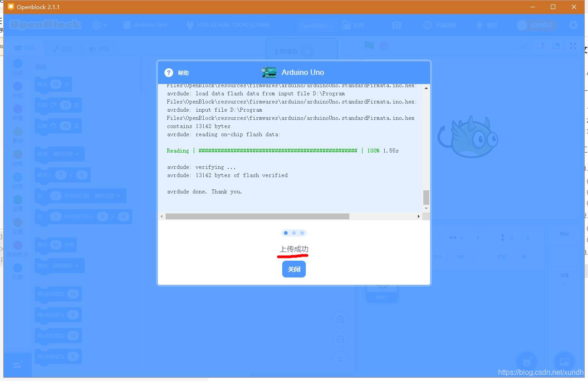Select the 声音 sound category circle in palette
The image size is (588, 381).
(x=18, y=109)
